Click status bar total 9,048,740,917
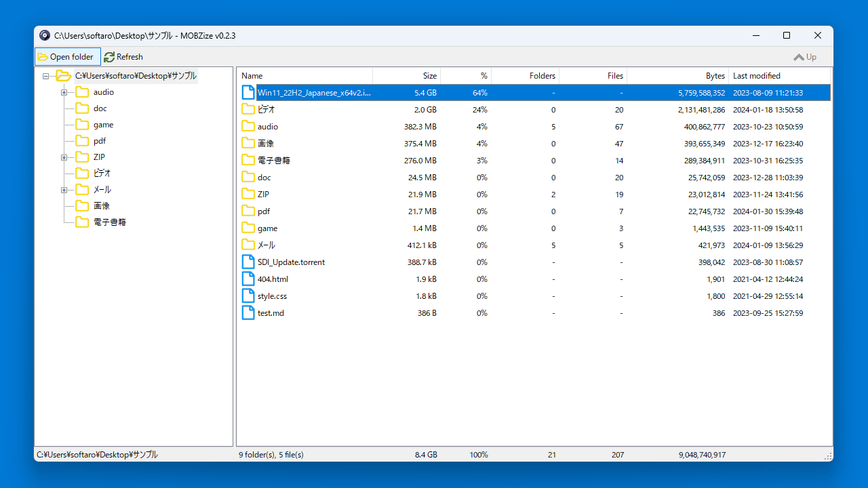The width and height of the screenshot is (868, 488). pyautogui.click(x=702, y=455)
